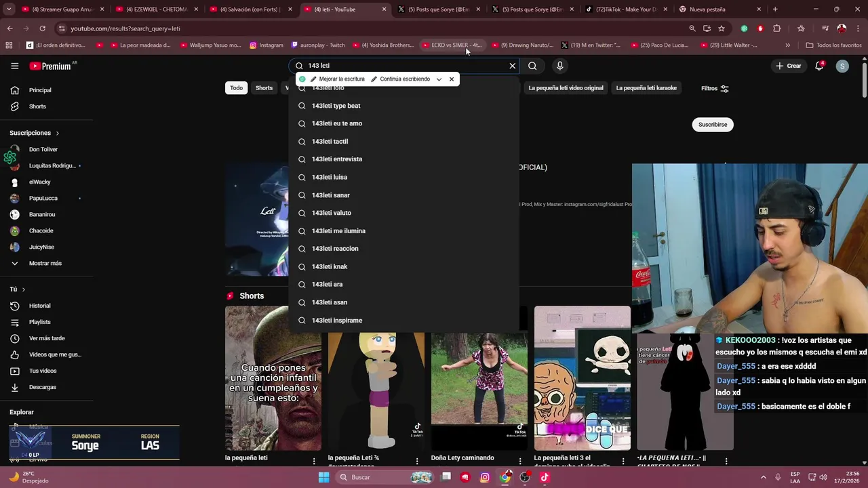Switch to the 'Streamer Guapo' tab
This screenshot has width=868, height=488.
61,9
